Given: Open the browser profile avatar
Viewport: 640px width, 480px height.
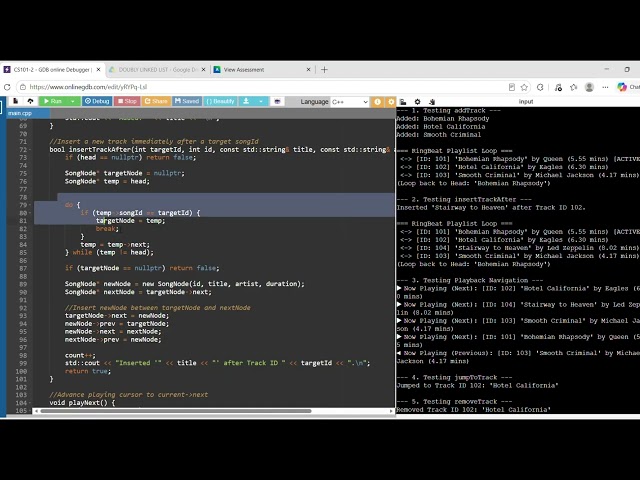Looking at the screenshot, I should pos(589,87).
